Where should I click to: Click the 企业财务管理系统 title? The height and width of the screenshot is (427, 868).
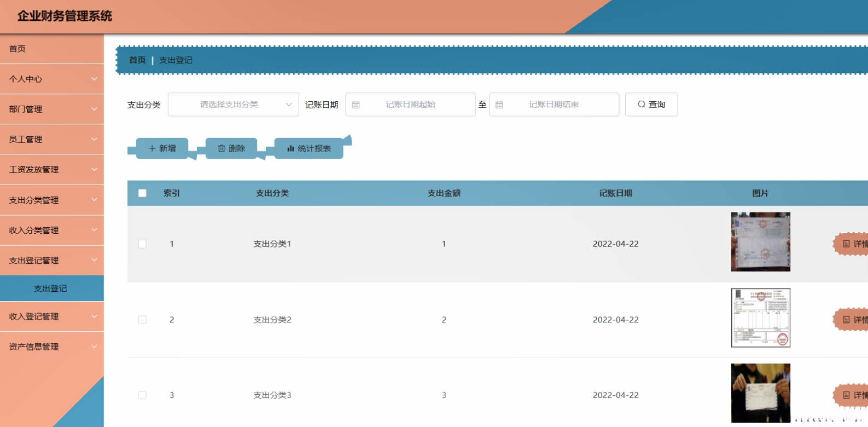point(65,16)
